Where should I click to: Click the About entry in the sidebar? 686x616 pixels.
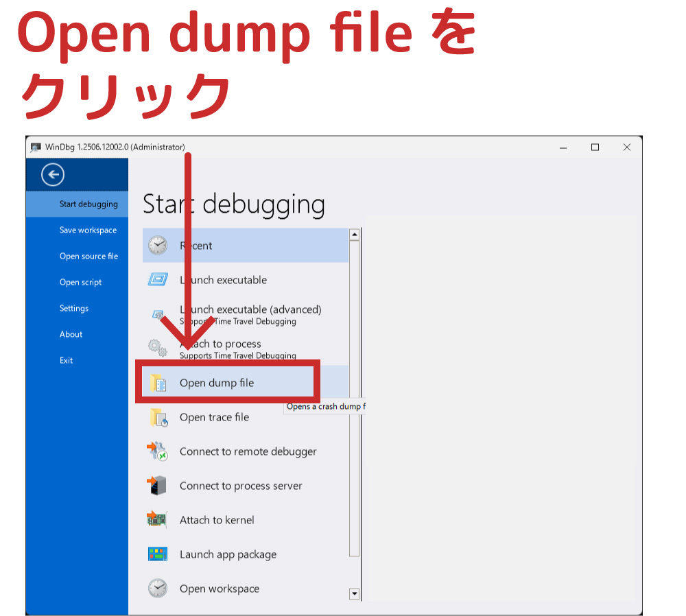coord(71,334)
